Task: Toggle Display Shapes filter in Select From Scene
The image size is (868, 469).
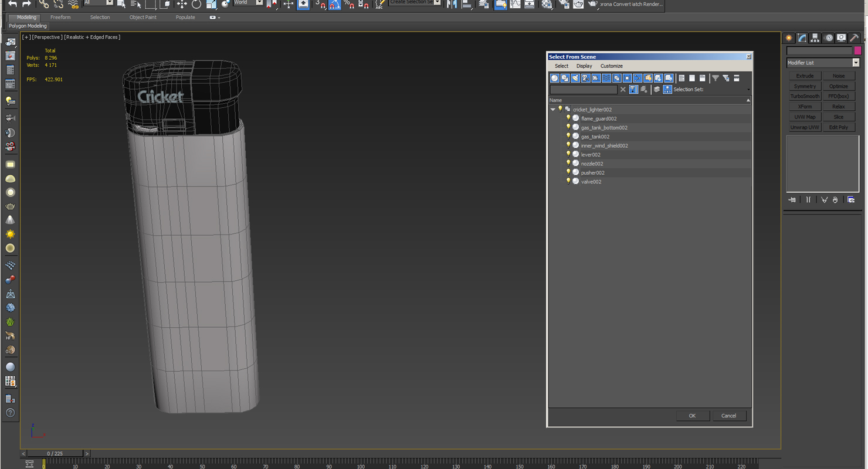Action: (565, 78)
